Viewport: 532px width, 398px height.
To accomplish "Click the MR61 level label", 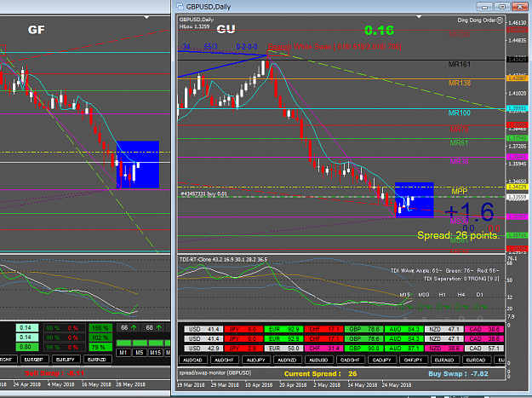I will [459, 143].
